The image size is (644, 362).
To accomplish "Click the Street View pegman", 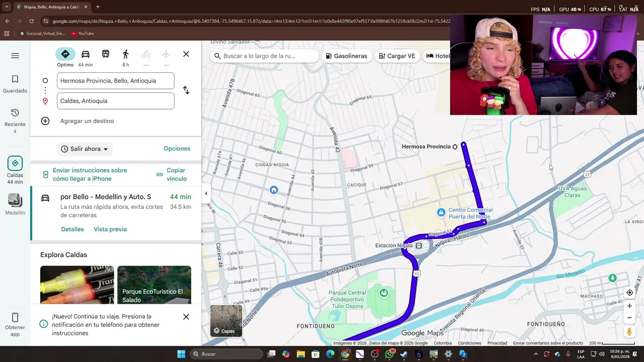I will tap(629, 332).
